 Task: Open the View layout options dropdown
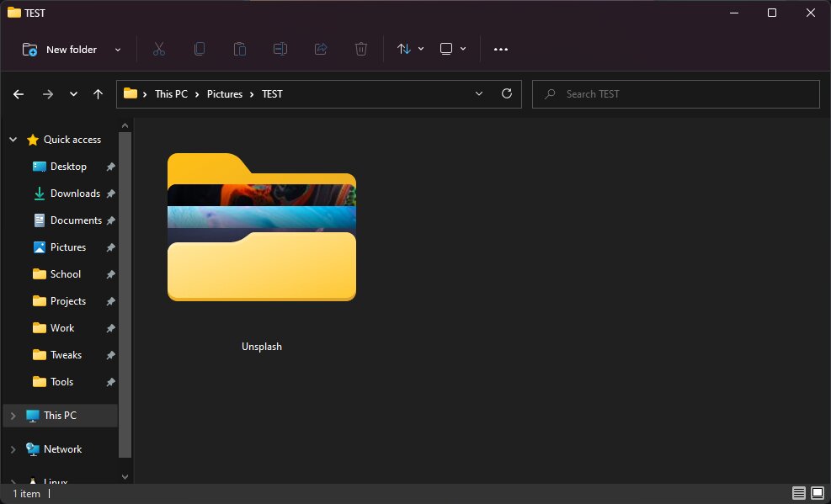[x=453, y=50]
